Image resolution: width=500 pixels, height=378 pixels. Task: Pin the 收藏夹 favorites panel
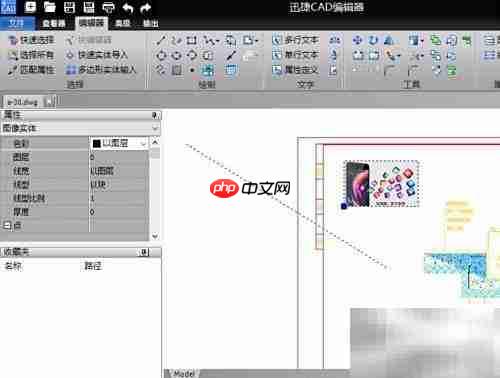(143, 252)
